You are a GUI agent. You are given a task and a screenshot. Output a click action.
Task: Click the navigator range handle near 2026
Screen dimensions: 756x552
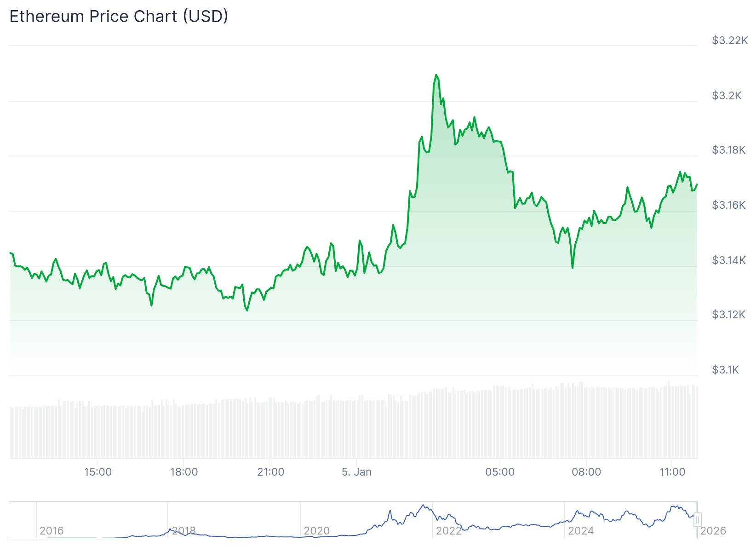[x=698, y=520]
